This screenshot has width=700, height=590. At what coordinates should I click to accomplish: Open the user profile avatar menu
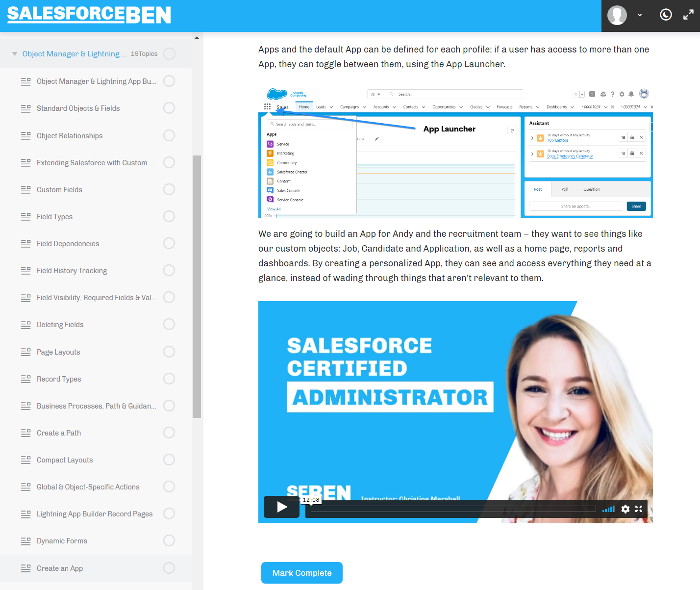[617, 15]
